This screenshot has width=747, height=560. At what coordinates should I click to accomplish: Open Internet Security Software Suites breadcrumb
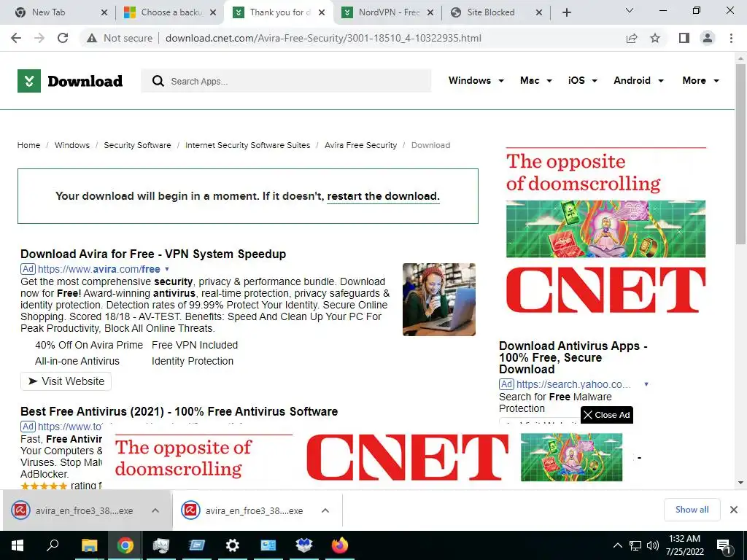click(248, 145)
